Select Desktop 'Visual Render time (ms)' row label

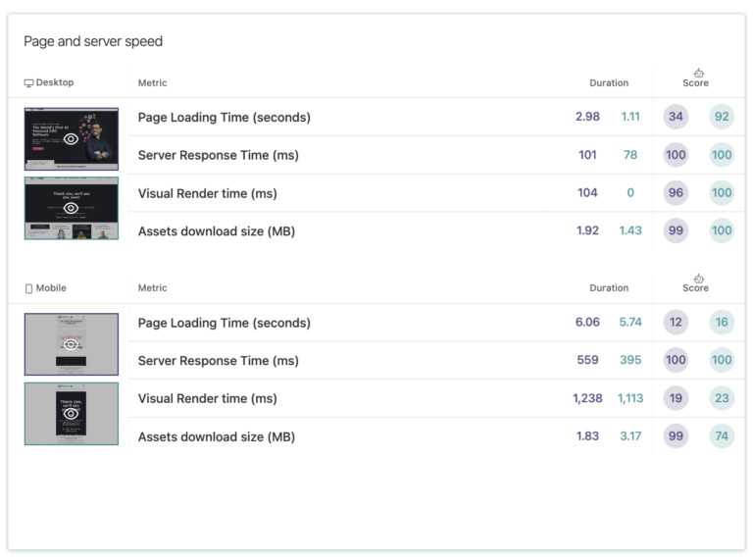(x=208, y=193)
